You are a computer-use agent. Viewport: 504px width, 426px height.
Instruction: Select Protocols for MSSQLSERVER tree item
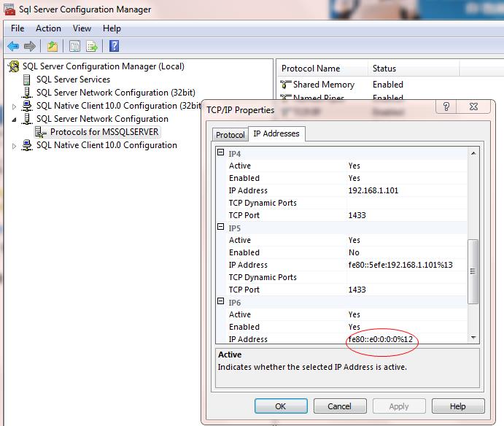pyautogui.click(x=104, y=132)
